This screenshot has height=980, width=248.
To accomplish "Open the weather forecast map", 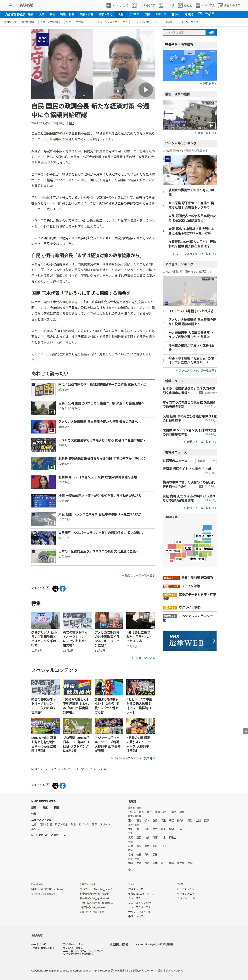I will pyautogui.click(x=189, y=65).
